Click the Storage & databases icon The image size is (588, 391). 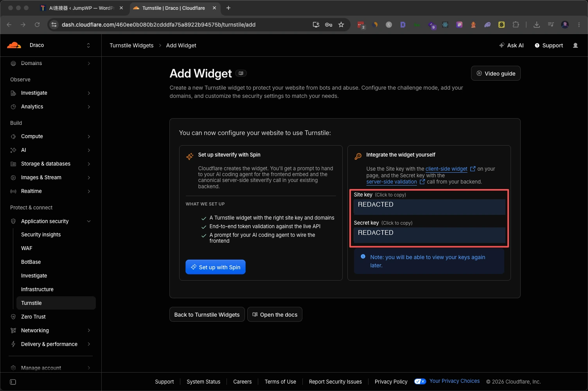point(13,164)
